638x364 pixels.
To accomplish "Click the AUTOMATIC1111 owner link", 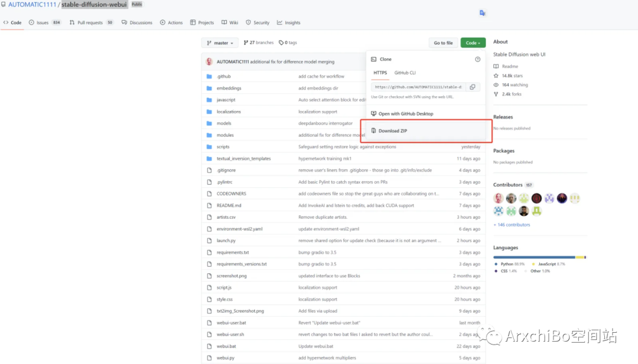I will (32, 5).
